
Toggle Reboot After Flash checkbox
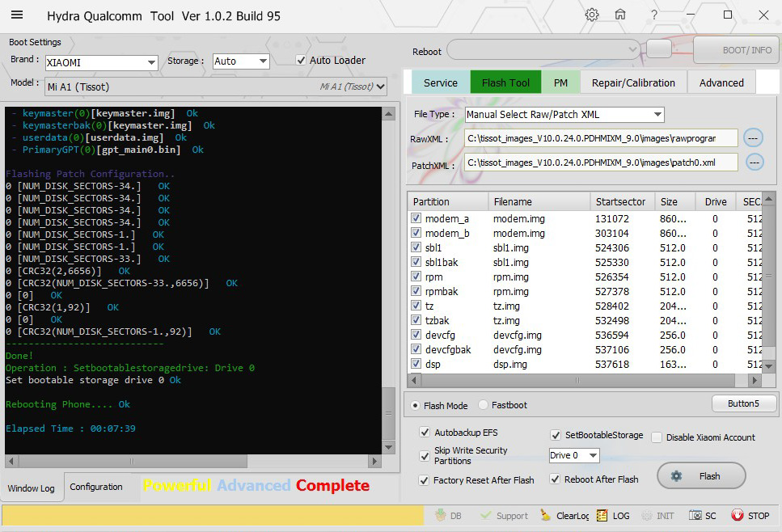tap(555, 479)
